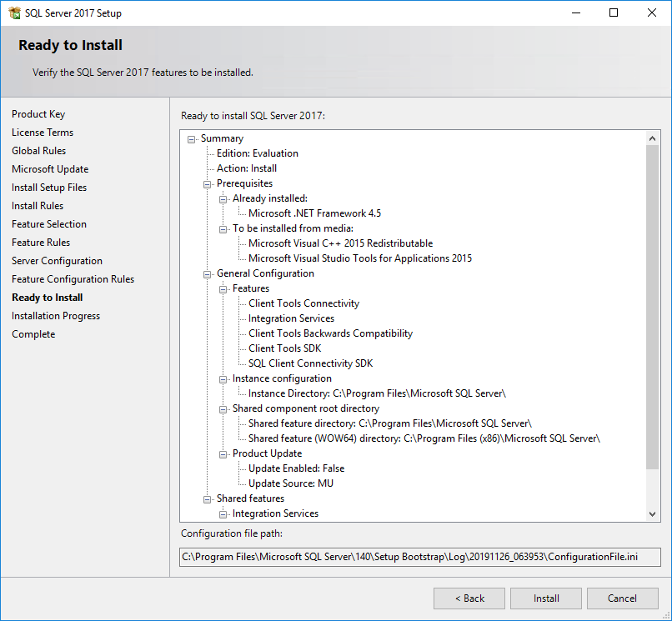Screen dimensions: 672x621
Task: Click the scrollbar up arrow
Action: 652,138
